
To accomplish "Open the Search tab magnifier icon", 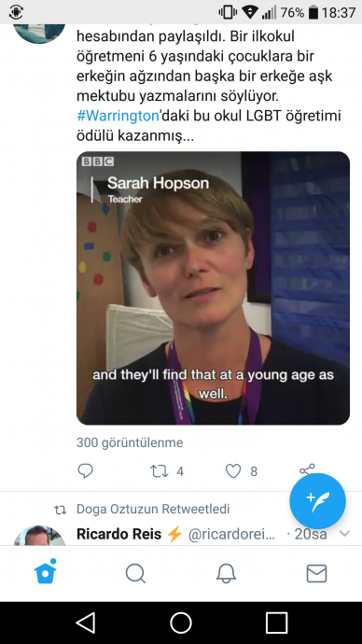I will tap(135, 573).
